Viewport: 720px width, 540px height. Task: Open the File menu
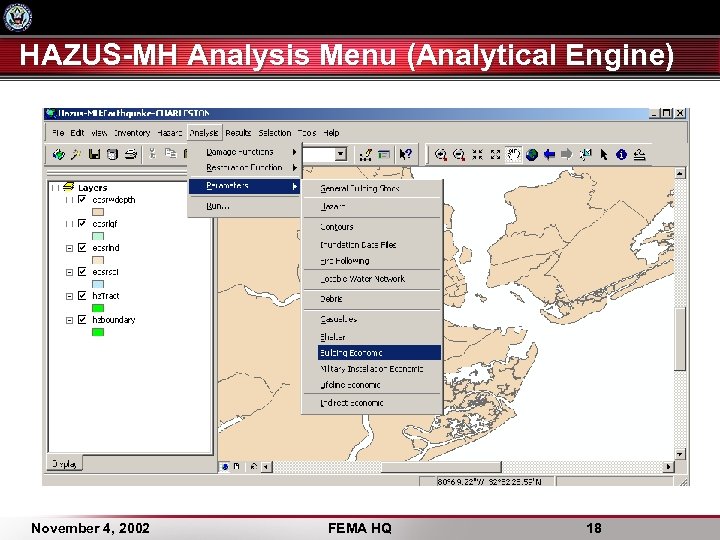(58, 133)
